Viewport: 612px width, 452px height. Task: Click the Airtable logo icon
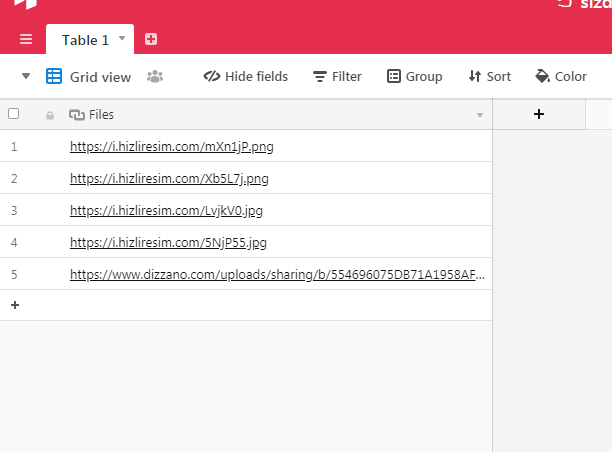tap(26, 4)
